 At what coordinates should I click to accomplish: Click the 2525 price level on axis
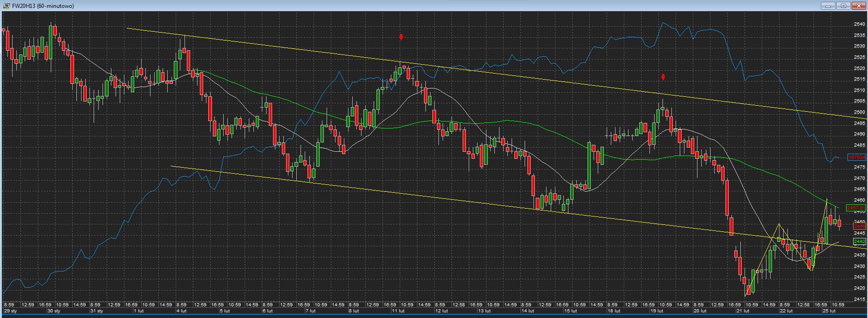click(860, 57)
